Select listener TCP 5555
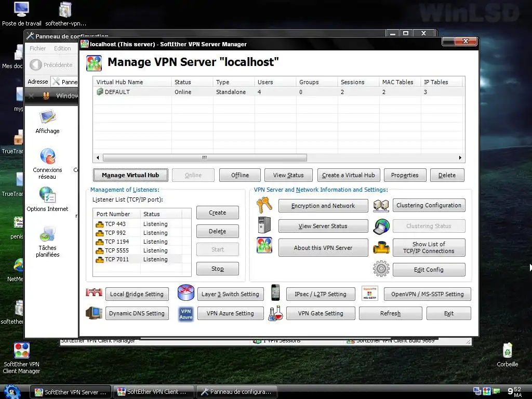 (138, 250)
